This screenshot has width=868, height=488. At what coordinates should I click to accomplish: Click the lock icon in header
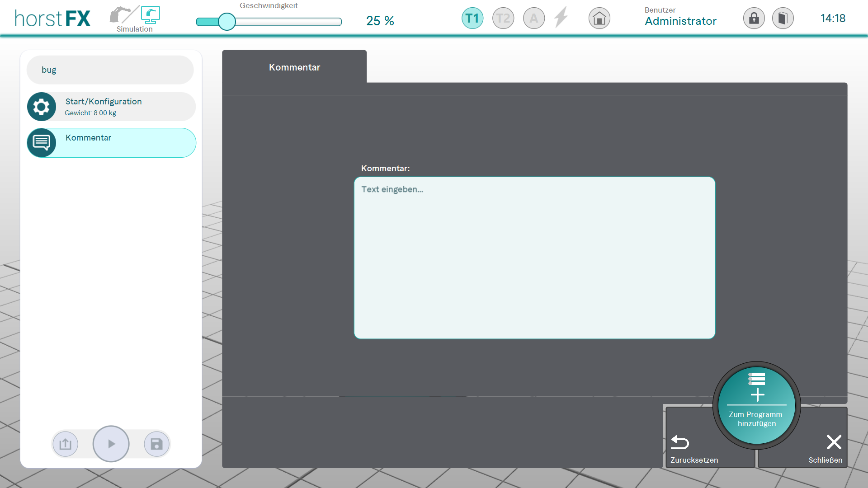point(754,19)
